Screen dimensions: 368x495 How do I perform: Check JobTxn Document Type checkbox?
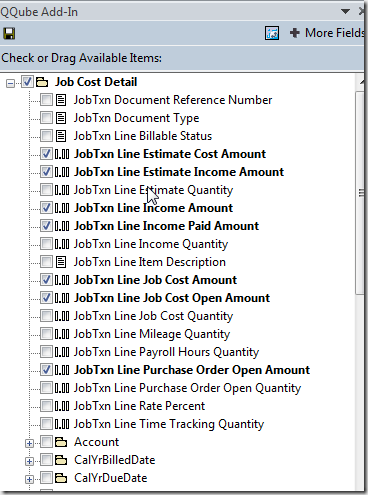46,117
